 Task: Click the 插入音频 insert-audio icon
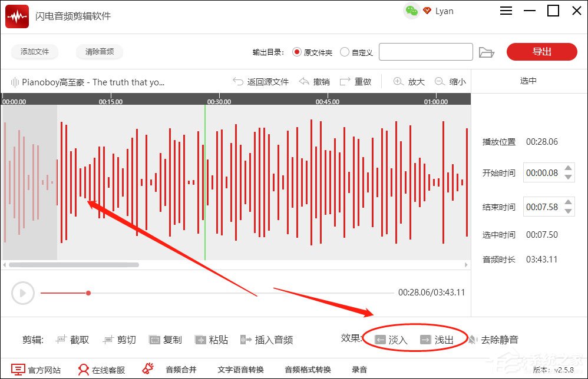tap(244, 339)
